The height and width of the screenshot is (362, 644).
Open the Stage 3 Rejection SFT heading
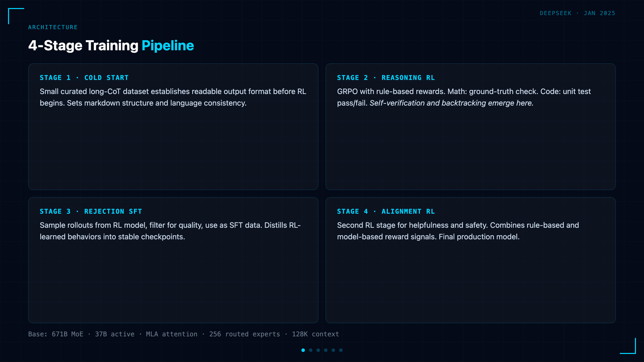click(91, 211)
